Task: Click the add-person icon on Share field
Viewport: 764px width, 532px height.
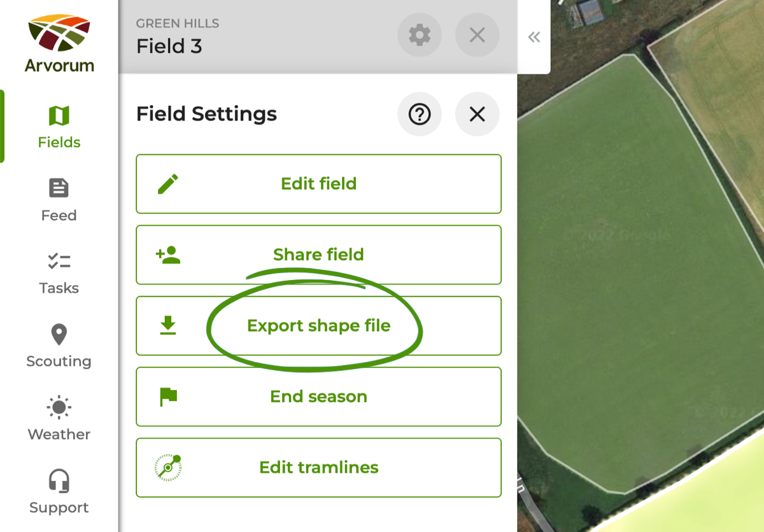Action: (167, 254)
